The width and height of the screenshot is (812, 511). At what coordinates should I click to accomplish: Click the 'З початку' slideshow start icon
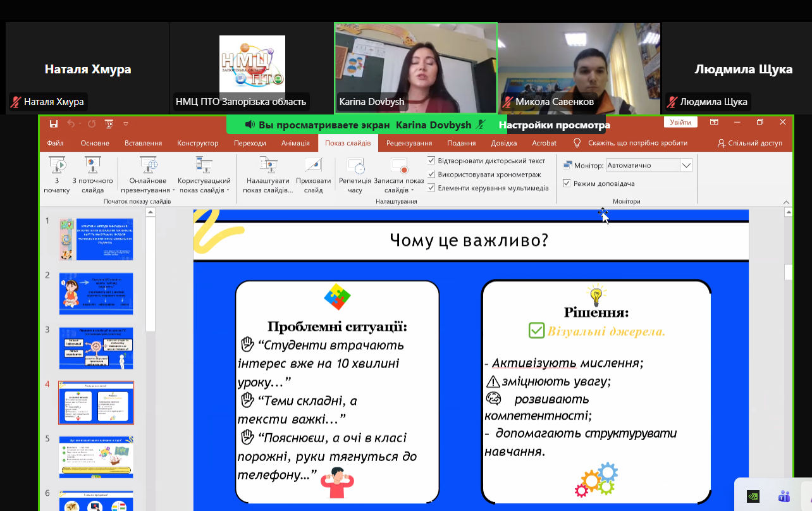point(57,166)
